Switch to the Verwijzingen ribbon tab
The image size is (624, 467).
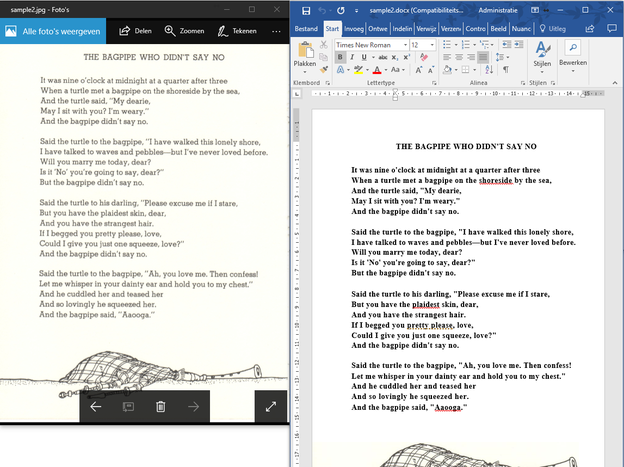coord(426,29)
